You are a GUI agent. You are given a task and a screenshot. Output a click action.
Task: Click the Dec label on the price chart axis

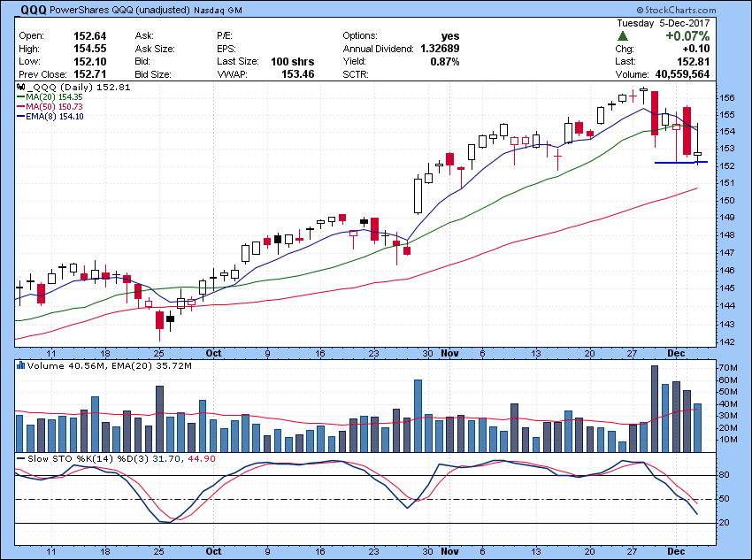(676, 353)
